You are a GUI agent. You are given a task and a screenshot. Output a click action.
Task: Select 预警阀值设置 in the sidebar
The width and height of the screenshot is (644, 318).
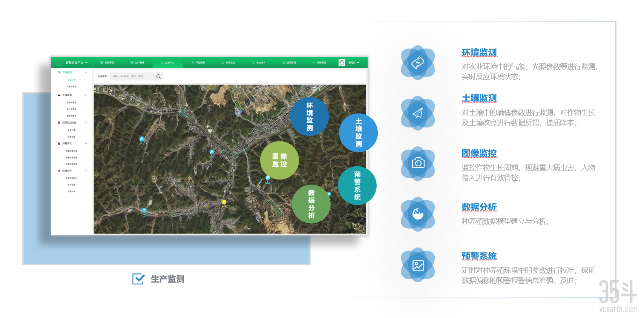click(72, 151)
